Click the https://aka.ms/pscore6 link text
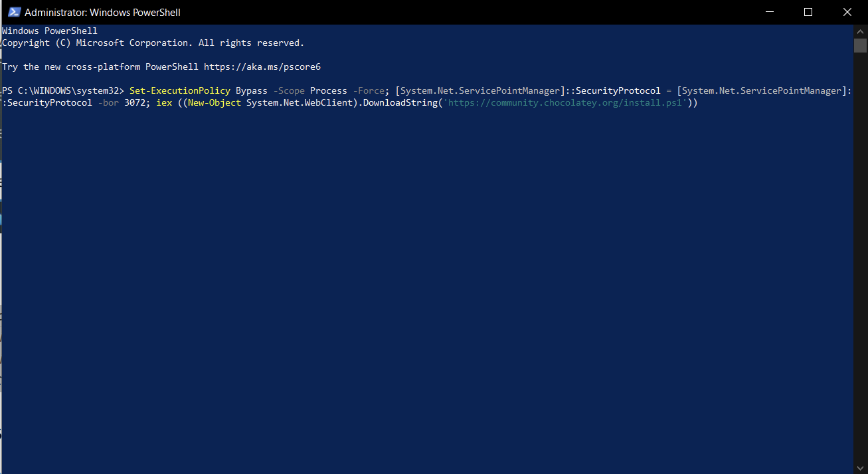868x474 pixels. pyautogui.click(x=262, y=66)
